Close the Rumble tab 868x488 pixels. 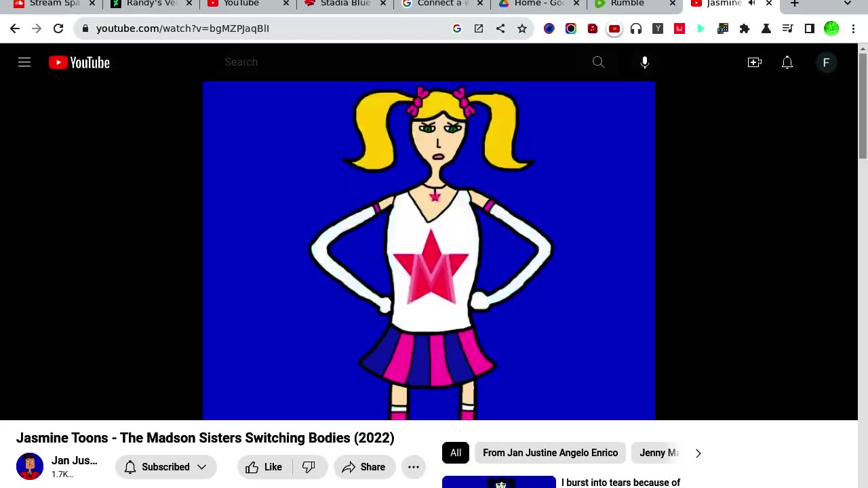click(673, 3)
